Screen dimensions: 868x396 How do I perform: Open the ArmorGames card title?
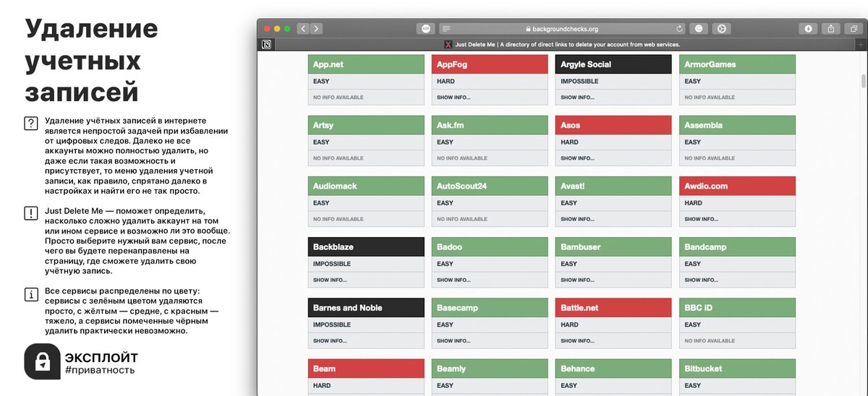tap(737, 64)
